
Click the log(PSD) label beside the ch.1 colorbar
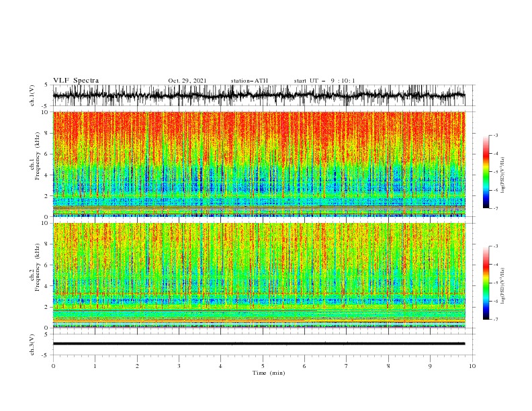pyautogui.click(x=503, y=175)
